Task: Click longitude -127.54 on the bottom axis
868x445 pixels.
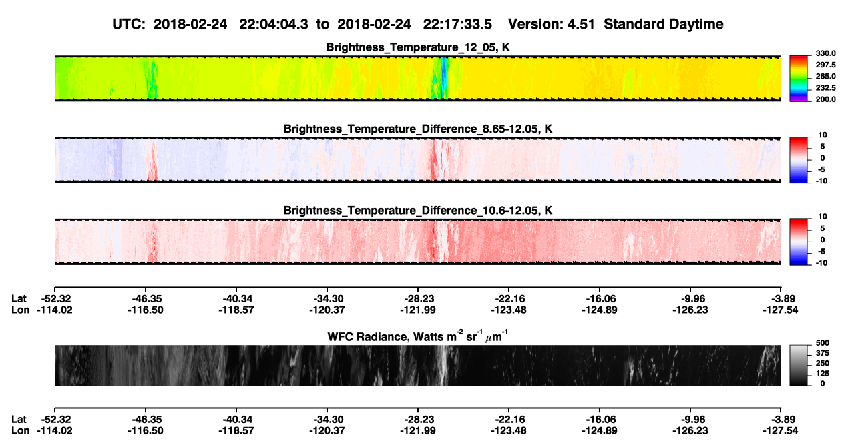Action: [x=781, y=430]
